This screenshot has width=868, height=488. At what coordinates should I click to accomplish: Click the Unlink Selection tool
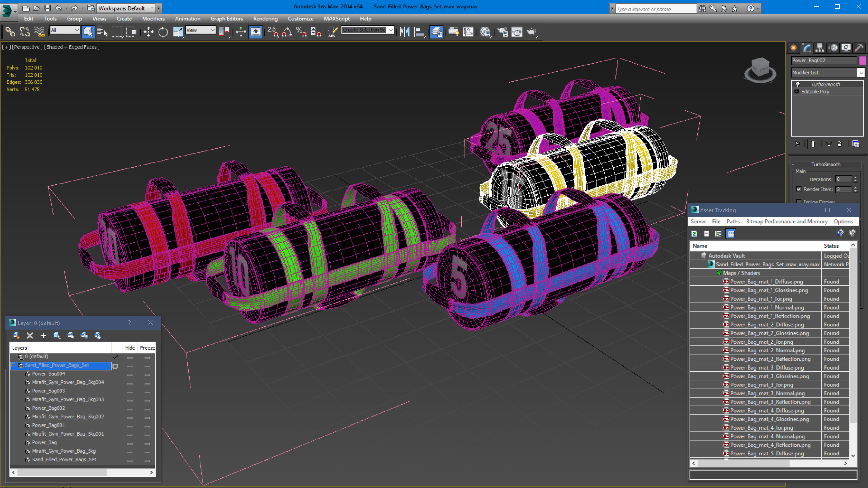[25, 32]
